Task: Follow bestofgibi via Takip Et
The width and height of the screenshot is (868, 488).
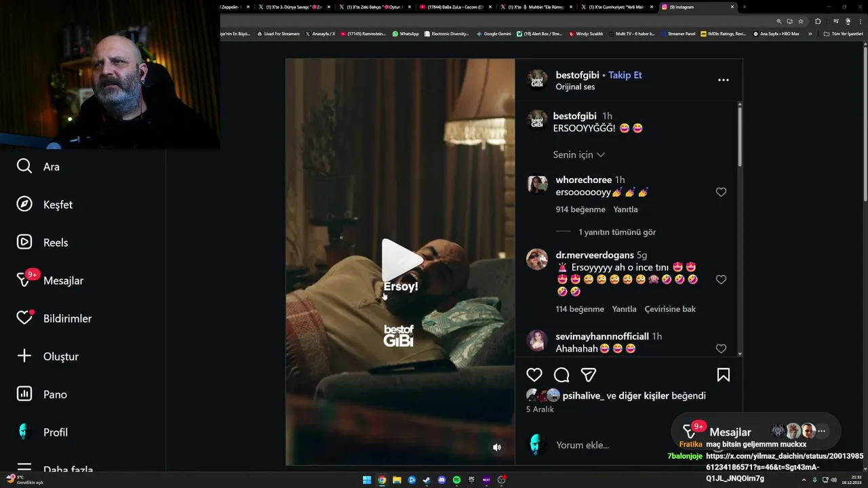Action: tap(625, 75)
